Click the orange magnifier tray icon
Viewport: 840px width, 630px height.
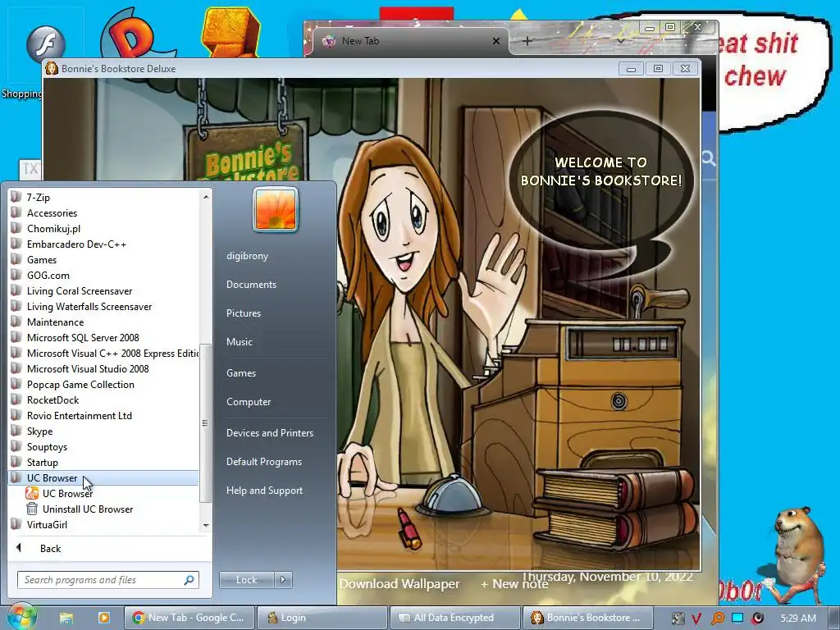[717, 619]
